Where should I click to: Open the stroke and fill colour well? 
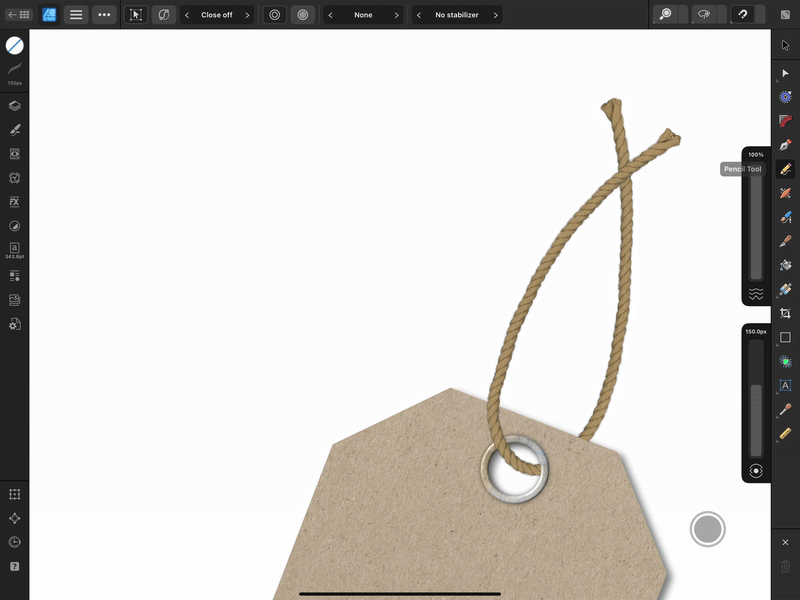point(14,45)
